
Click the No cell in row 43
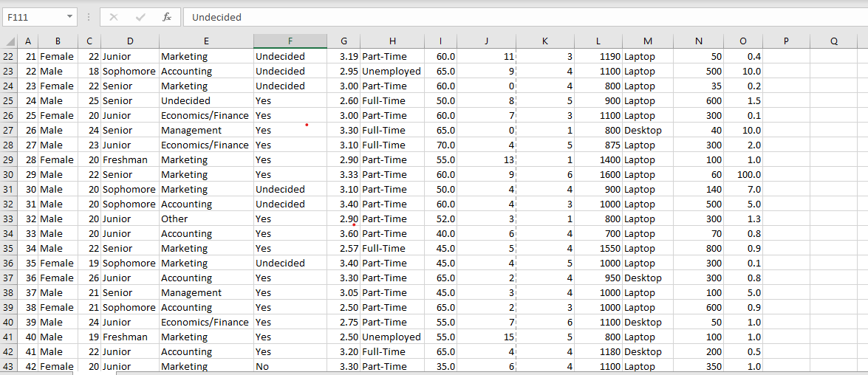pos(290,366)
